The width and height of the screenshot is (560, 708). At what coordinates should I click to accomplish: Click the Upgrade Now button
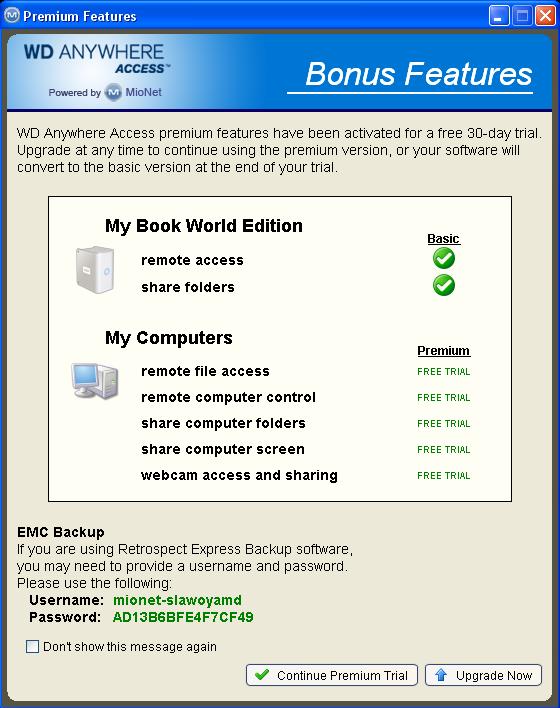(483, 675)
